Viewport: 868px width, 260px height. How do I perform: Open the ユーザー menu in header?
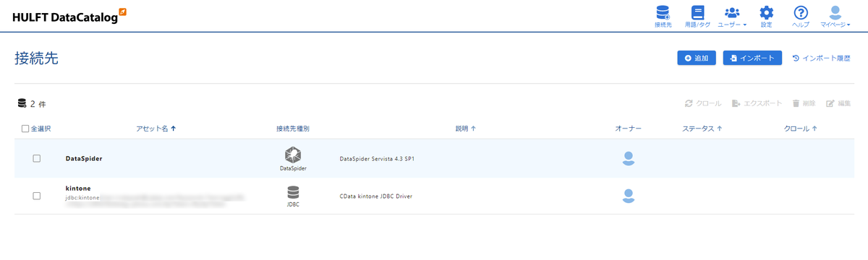point(732,16)
